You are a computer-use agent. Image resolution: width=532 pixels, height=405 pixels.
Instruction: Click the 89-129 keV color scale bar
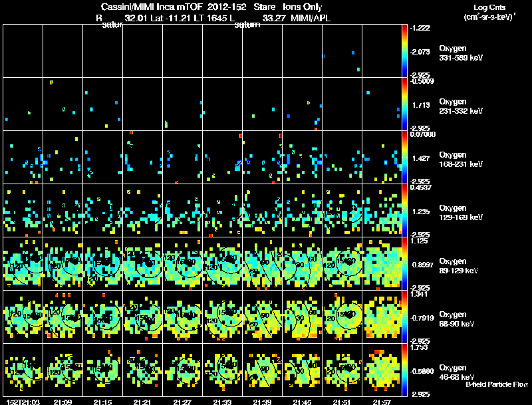[404, 263]
